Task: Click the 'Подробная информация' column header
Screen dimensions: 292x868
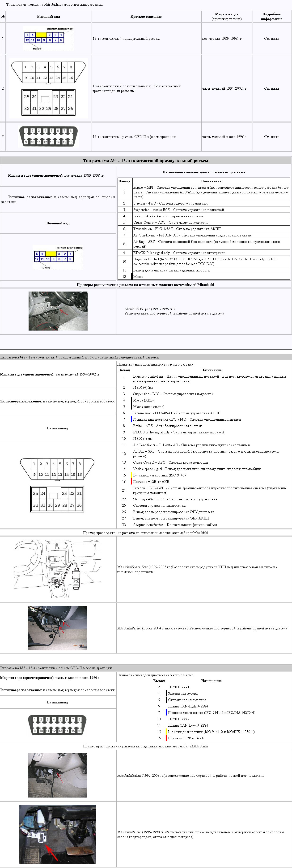Action: coord(271,17)
